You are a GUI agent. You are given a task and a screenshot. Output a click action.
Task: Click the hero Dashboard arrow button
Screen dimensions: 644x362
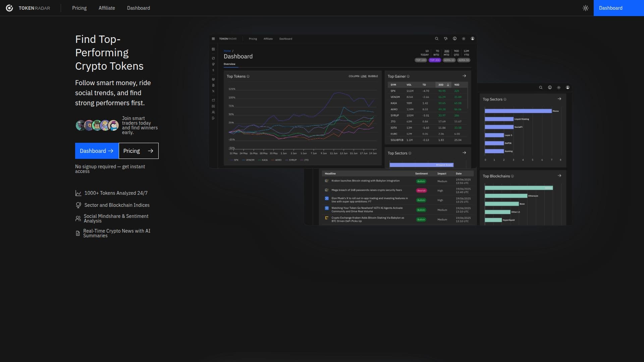97,151
